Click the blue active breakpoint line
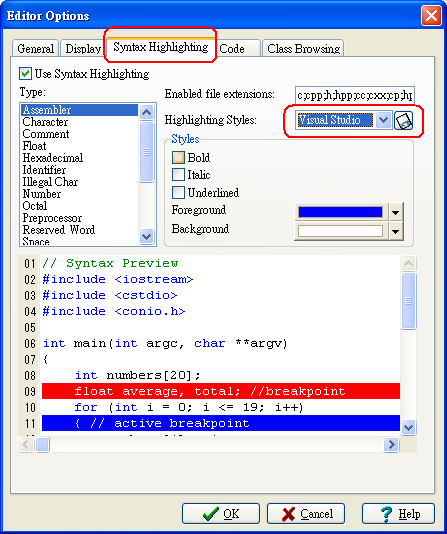 click(221, 423)
